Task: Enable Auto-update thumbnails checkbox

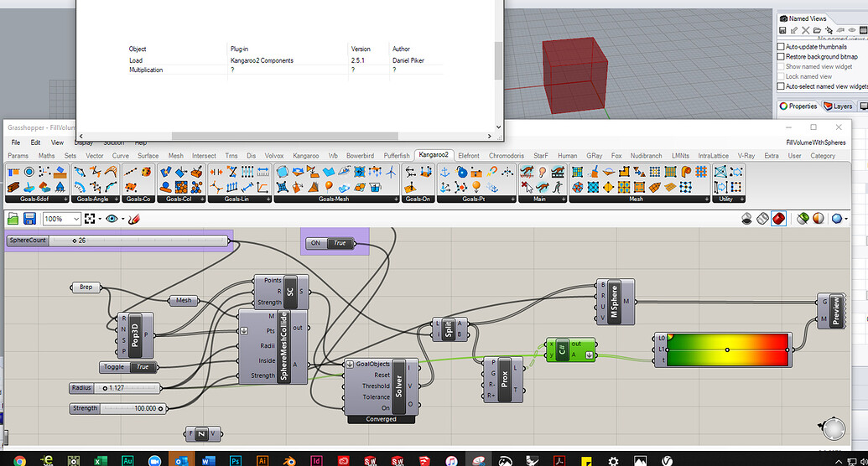Action: tap(782, 47)
